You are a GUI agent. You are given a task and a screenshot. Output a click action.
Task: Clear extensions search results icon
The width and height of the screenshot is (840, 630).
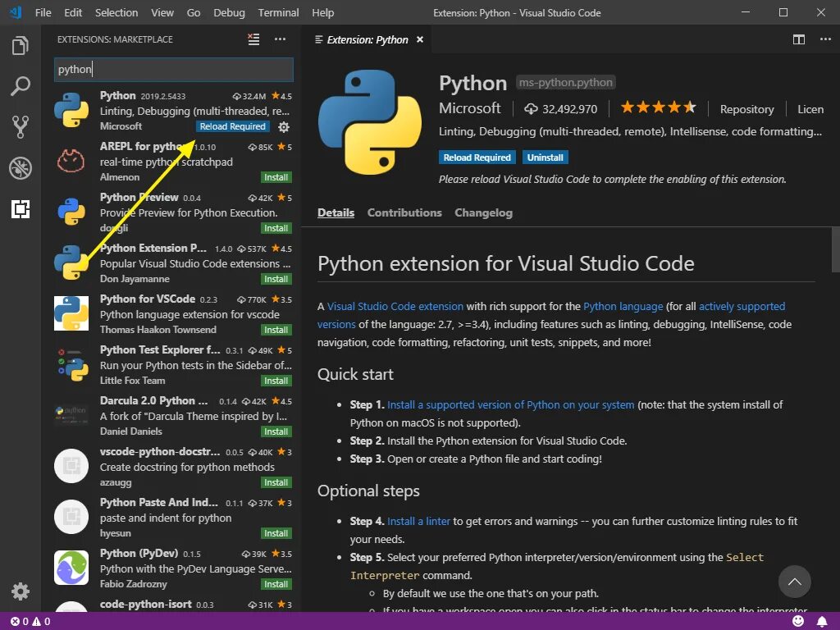pyautogui.click(x=253, y=39)
